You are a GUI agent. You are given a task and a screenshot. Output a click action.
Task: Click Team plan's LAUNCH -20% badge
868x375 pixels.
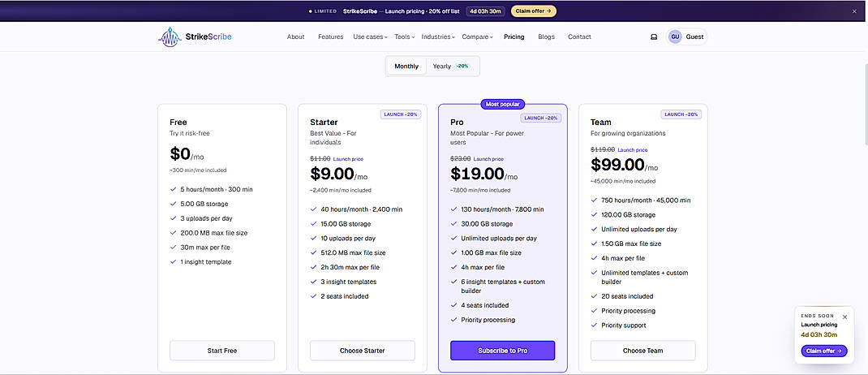pos(681,114)
